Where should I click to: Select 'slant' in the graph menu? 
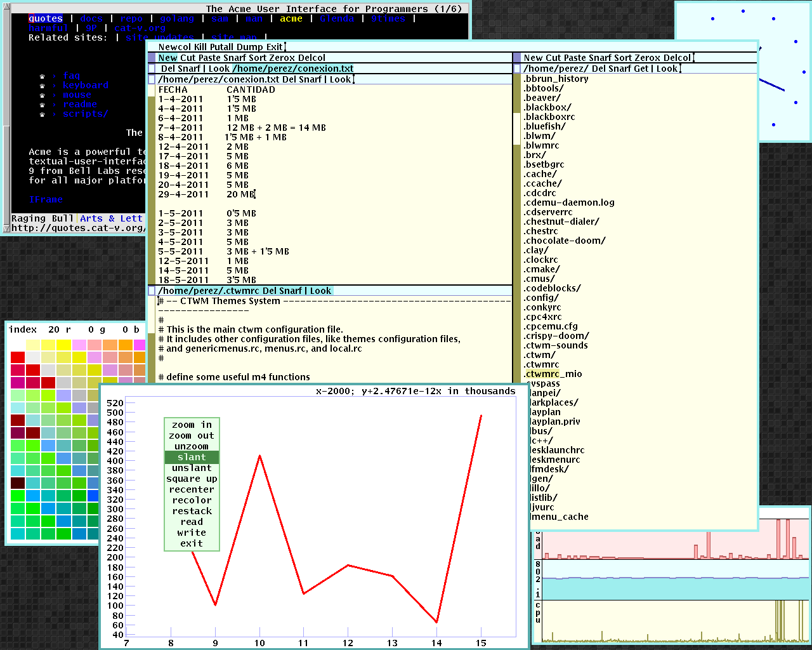[x=192, y=457]
